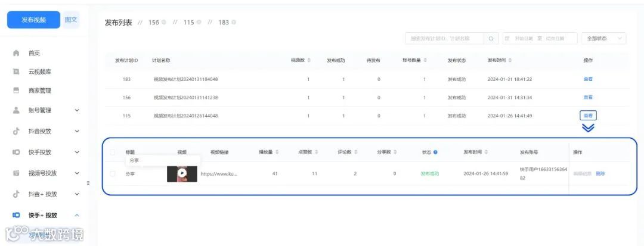Click the home icon beside 首页
Viewport: 644px width, 246px height.
16,53
